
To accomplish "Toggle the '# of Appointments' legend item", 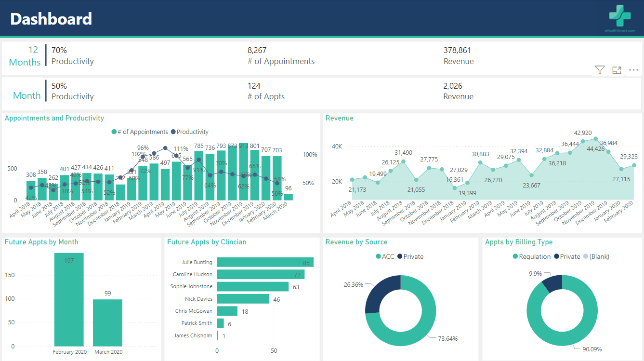I will (x=143, y=132).
